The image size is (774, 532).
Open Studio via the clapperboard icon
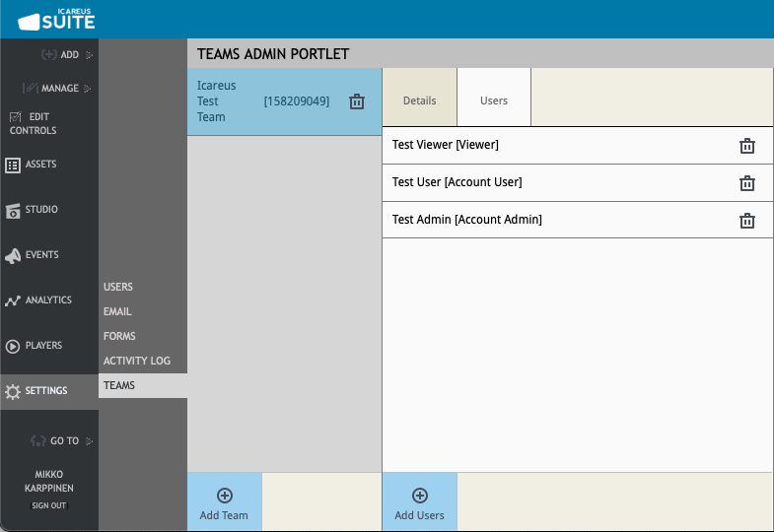[x=13, y=211]
